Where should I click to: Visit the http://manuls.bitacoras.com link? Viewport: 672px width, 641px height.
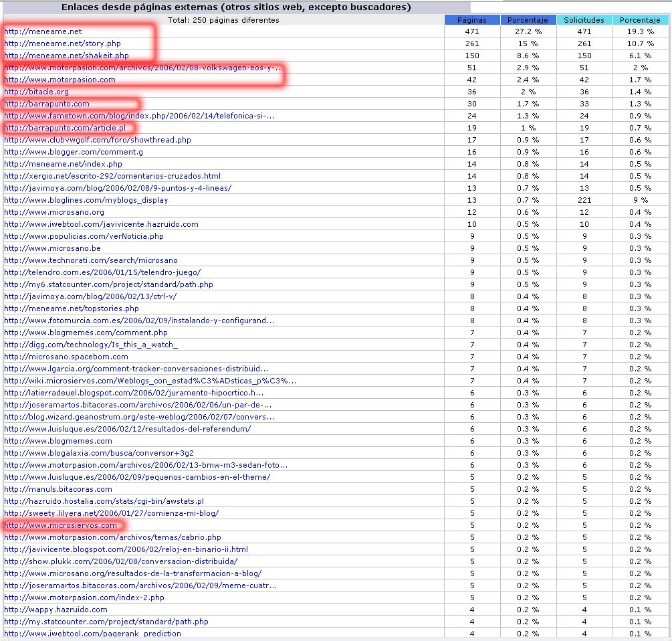58,488
